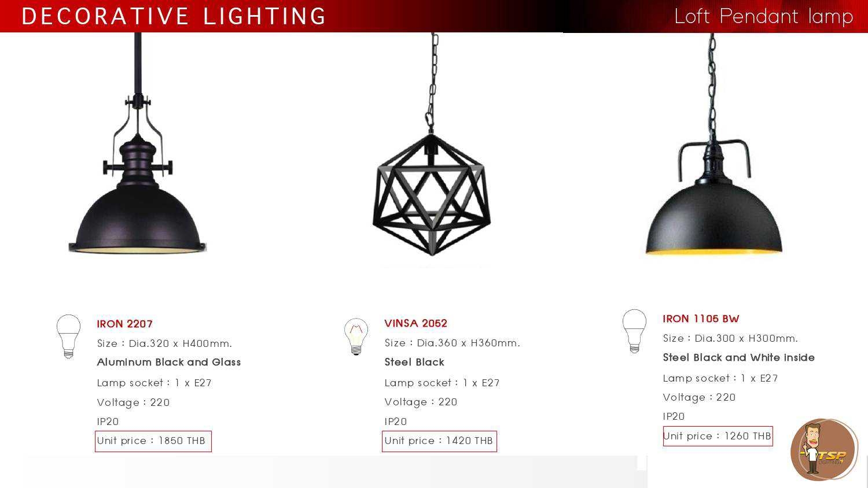
Task: Click the Size Dia.360 x H360mm. line
Action: pyautogui.click(x=453, y=343)
